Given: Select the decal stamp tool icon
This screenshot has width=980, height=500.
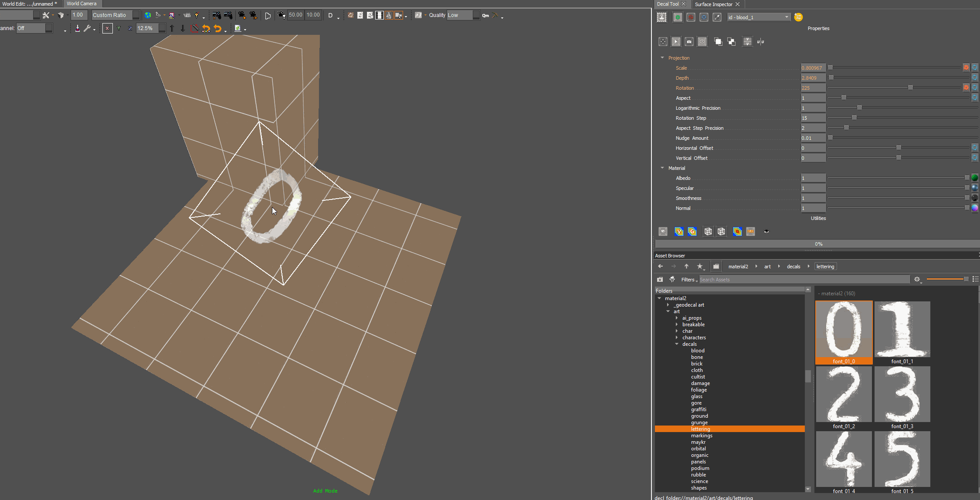Looking at the screenshot, I should [x=662, y=17].
